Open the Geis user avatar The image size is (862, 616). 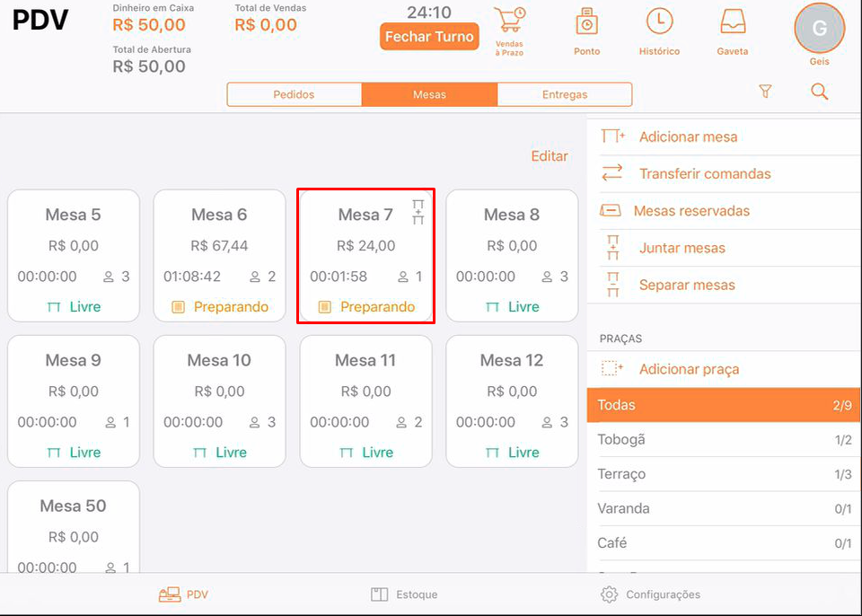tap(819, 28)
